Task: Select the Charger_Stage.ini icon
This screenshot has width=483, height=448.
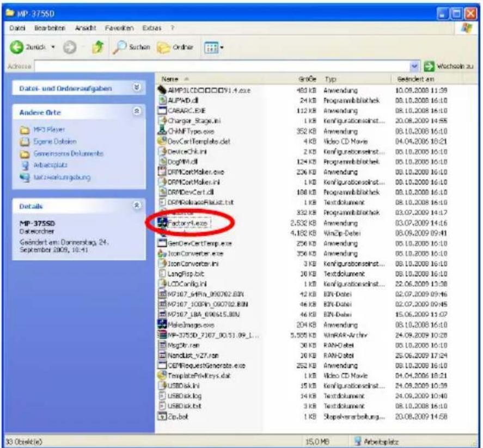Action: (x=162, y=121)
